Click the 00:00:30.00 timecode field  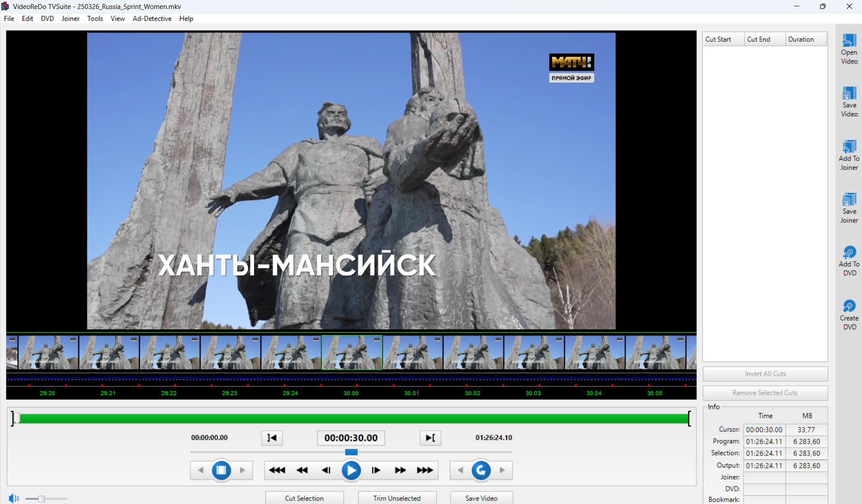[351, 438]
